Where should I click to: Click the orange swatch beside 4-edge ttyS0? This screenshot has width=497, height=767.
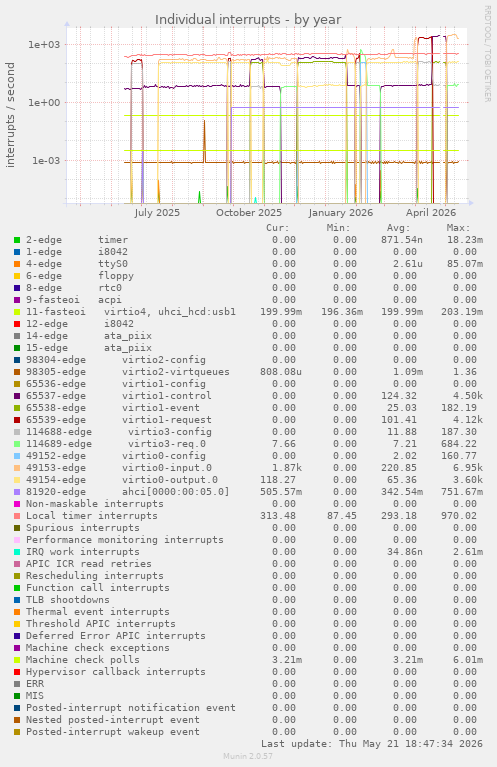click(17, 264)
